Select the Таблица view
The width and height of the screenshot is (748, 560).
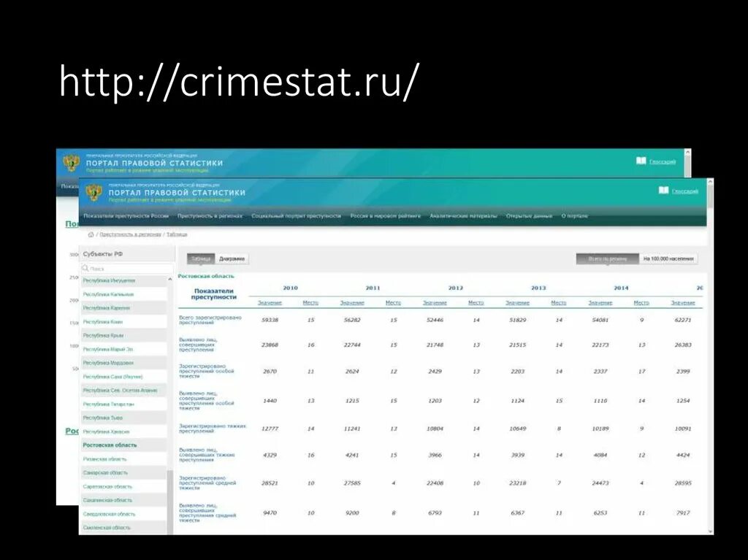point(200,258)
